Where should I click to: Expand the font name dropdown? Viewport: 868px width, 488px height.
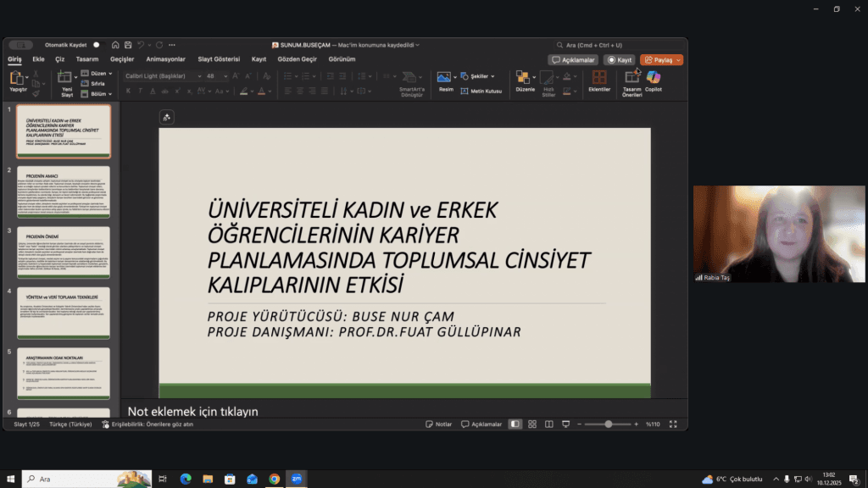point(200,76)
